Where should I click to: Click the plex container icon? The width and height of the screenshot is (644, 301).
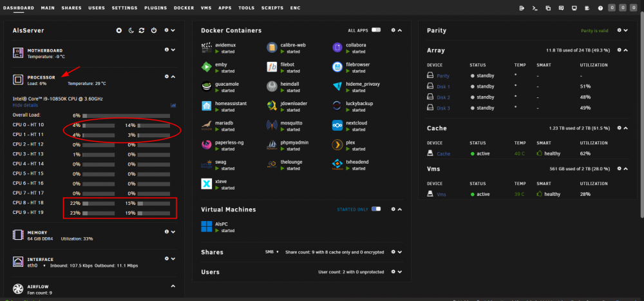tap(337, 145)
